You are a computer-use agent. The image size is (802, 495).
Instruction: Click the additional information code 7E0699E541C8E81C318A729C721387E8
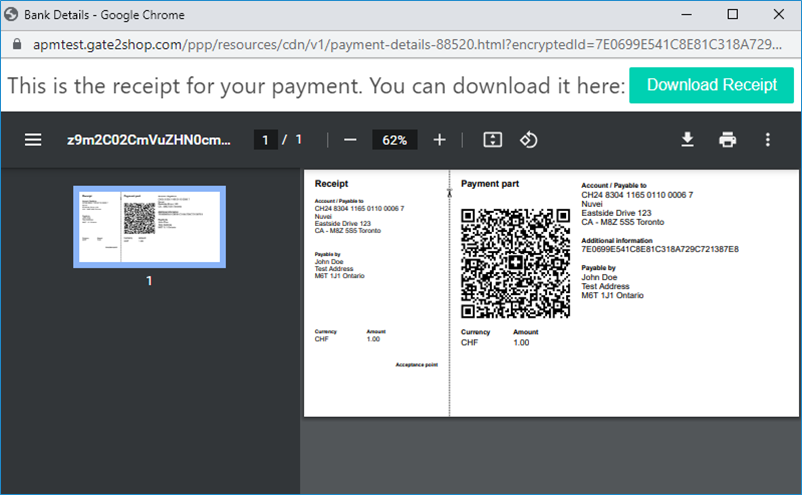(x=660, y=249)
